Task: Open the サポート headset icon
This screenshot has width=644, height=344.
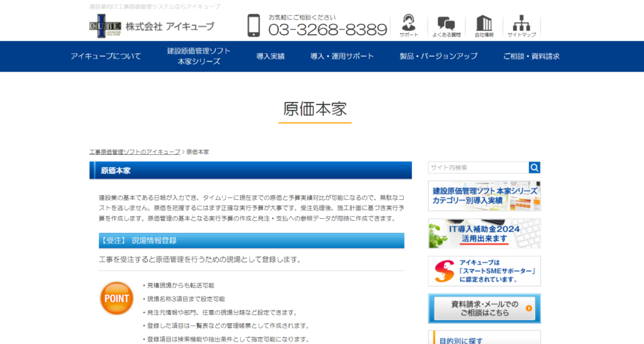Action: pos(409,25)
